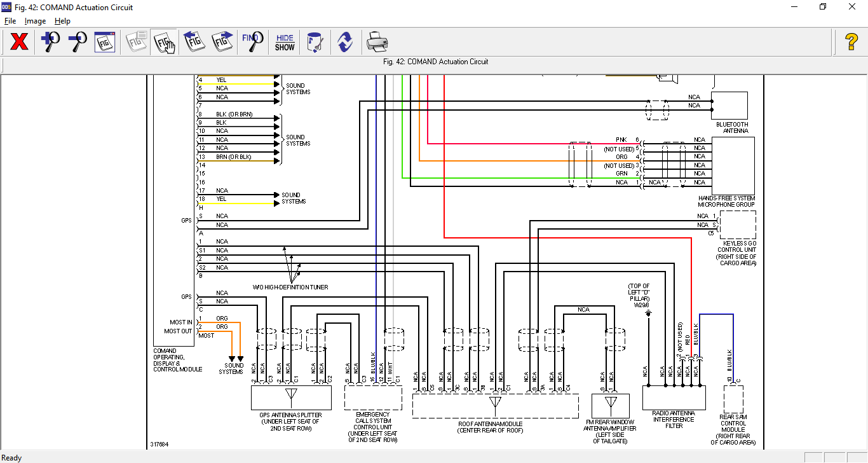Click 'MOST IN' pin label
The width and height of the screenshot is (868, 463).
pos(181,322)
